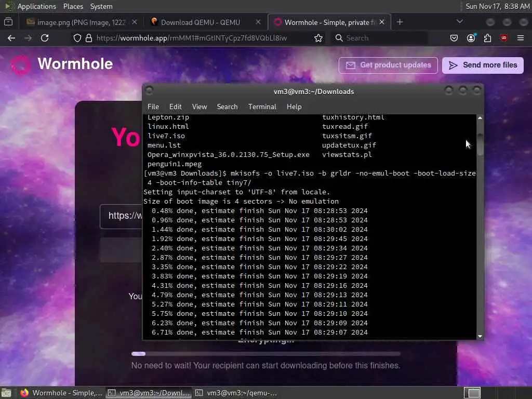Close the image.png tab
The width and height of the screenshot is (532, 399).
coord(135,22)
